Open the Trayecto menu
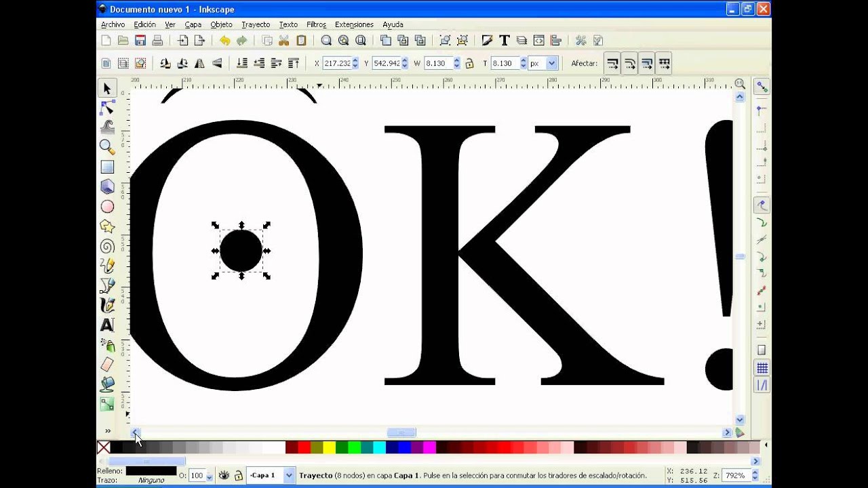The width and height of the screenshot is (868, 488). [x=256, y=24]
